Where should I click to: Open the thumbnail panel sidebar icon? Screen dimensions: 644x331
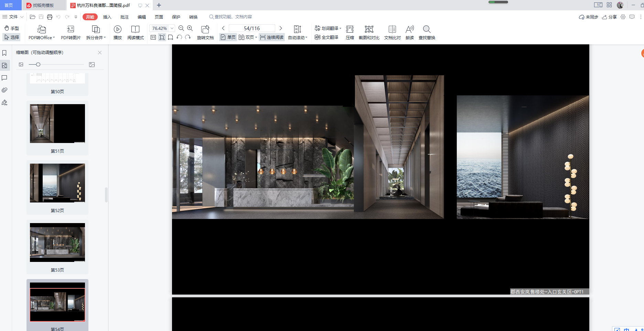4,65
